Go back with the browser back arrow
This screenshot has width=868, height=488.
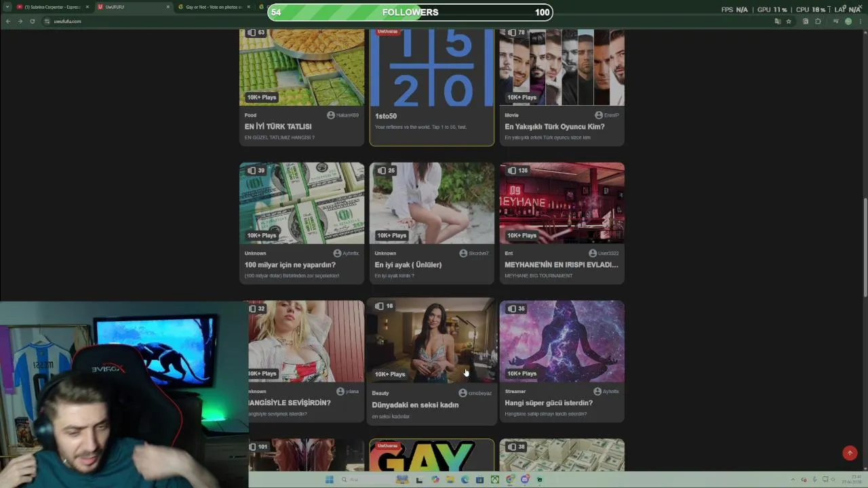[8, 21]
